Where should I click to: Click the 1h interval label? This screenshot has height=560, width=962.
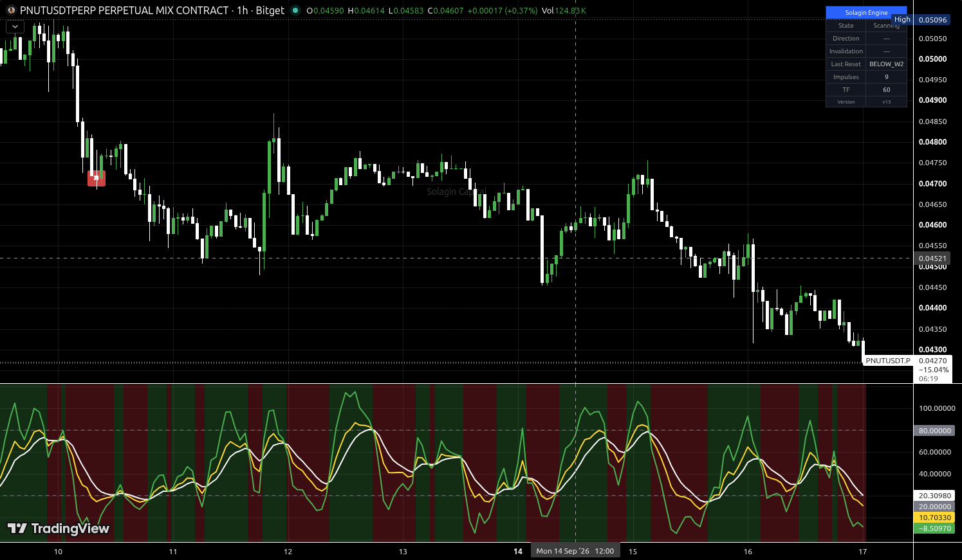pos(243,10)
